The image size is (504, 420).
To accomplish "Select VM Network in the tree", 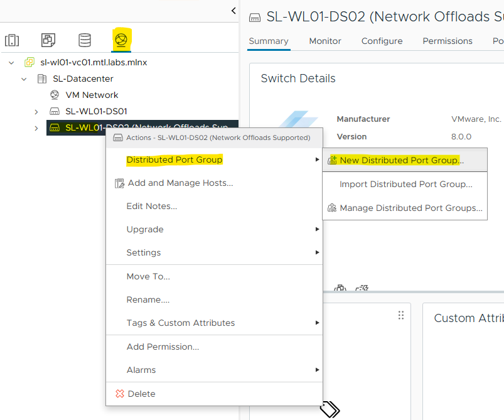I will pos(92,95).
